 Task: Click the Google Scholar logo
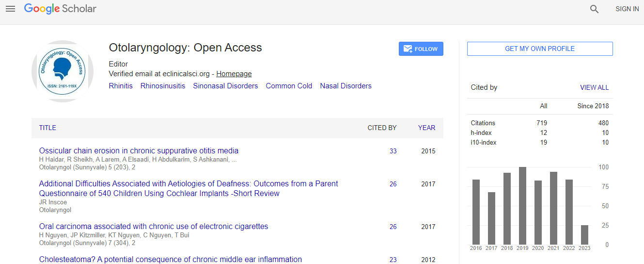coord(60,9)
